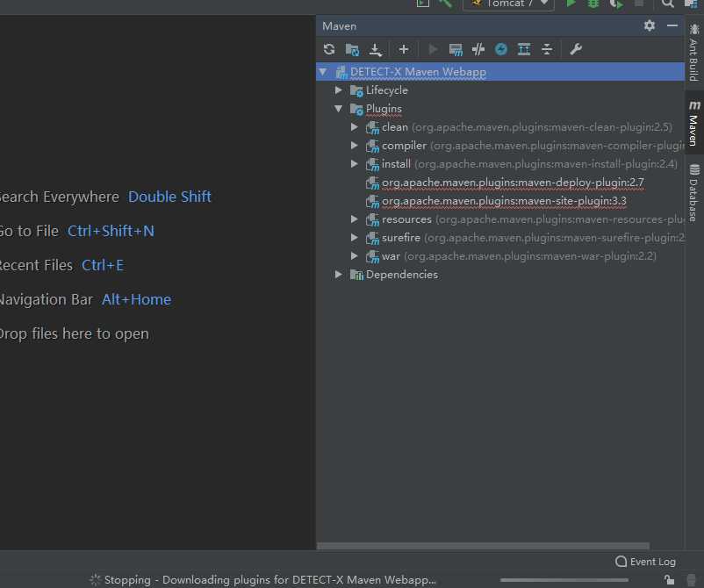Click Ctrl+E Recent Files hint
The image size is (704, 588).
pos(103,265)
